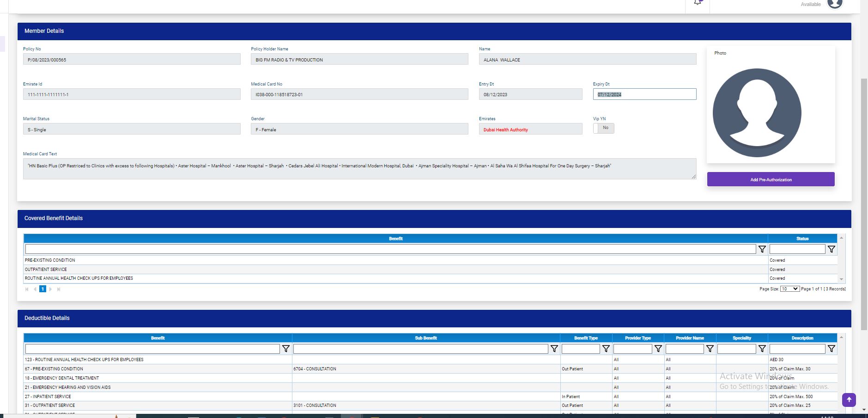Click the filter icon for Covered Benefit column
Viewport: 868px width, 418px height.
tap(762, 249)
